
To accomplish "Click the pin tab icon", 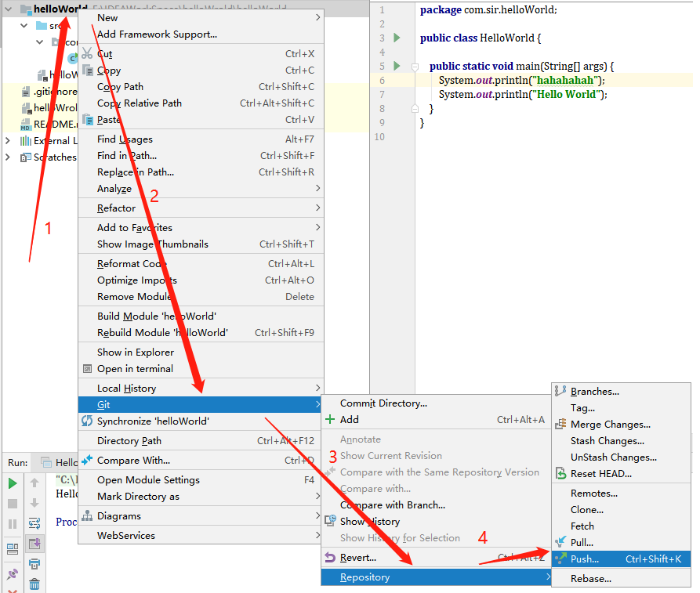I will tap(13, 574).
